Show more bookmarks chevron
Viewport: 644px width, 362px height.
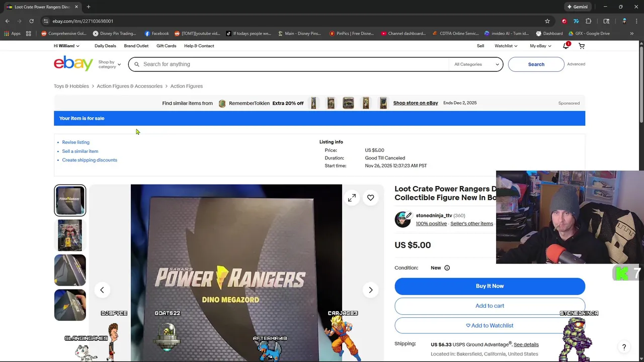click(x=631, y=34)
